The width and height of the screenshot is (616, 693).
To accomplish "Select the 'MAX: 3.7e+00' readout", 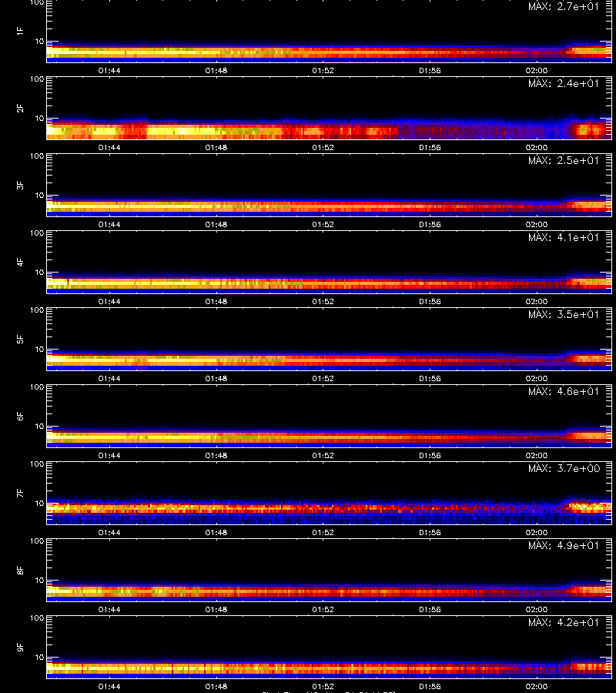I will point(564,468).
